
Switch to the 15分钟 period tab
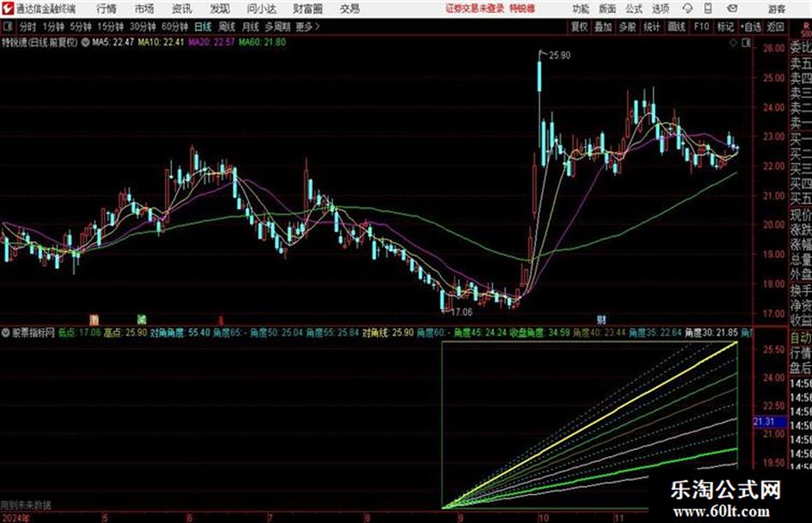click(x=110, y=27)
